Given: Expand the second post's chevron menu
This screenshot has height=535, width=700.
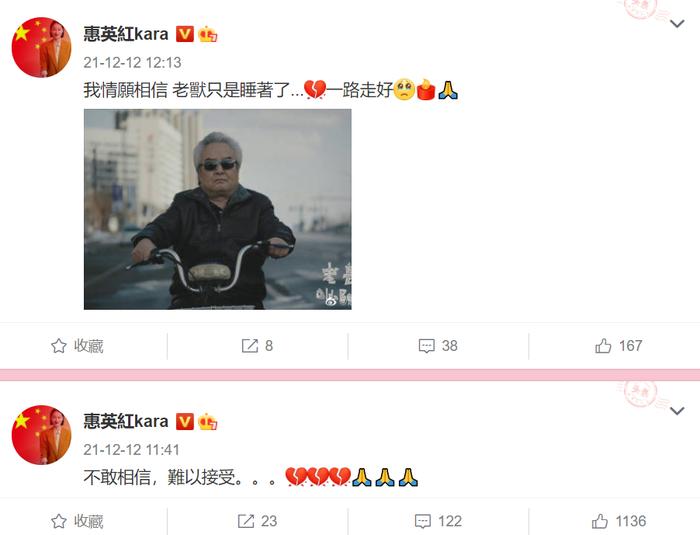Looking at the screenshot, I should point(678,411).
